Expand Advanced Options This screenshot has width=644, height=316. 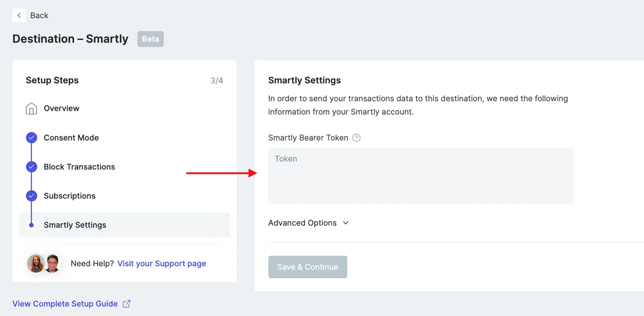pos(308,223)
